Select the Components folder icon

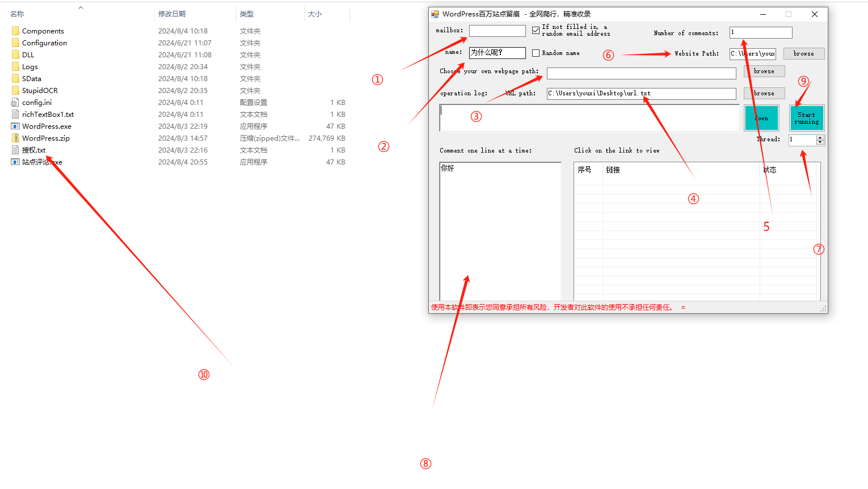[x=15, y=31]
